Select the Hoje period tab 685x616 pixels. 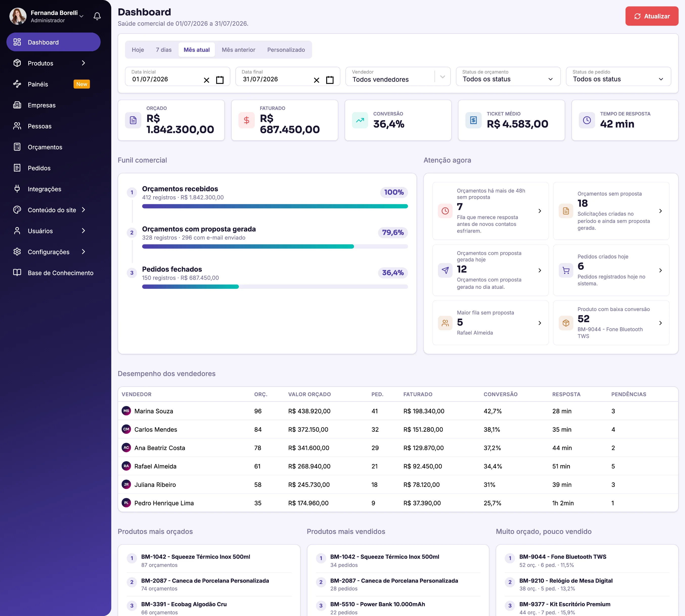pyautogui.click(x=138, y=50)
